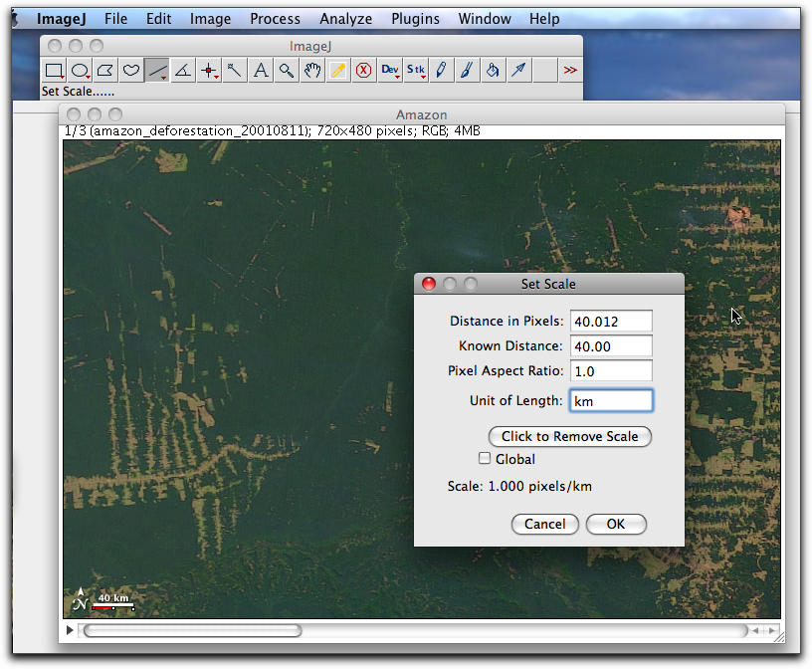This screenshot has height=669, width=812.
Task: Activate the Freehand selection tool
Action: pos(131,70)
